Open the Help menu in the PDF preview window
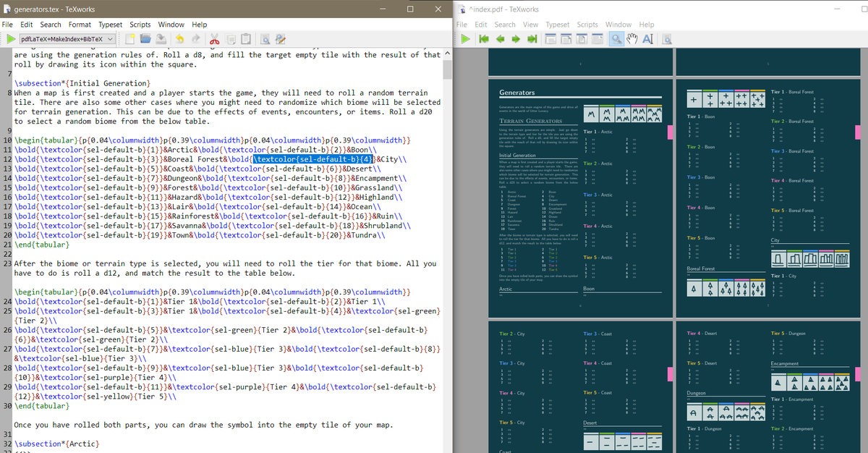 [x=646, y=25]
